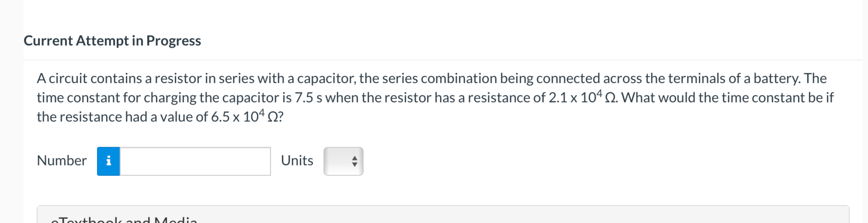Image resolution: width=868 pixels, height=223 pixels.
Task: Expand the units combo box to choose seconds
Action: pos(343,161)
